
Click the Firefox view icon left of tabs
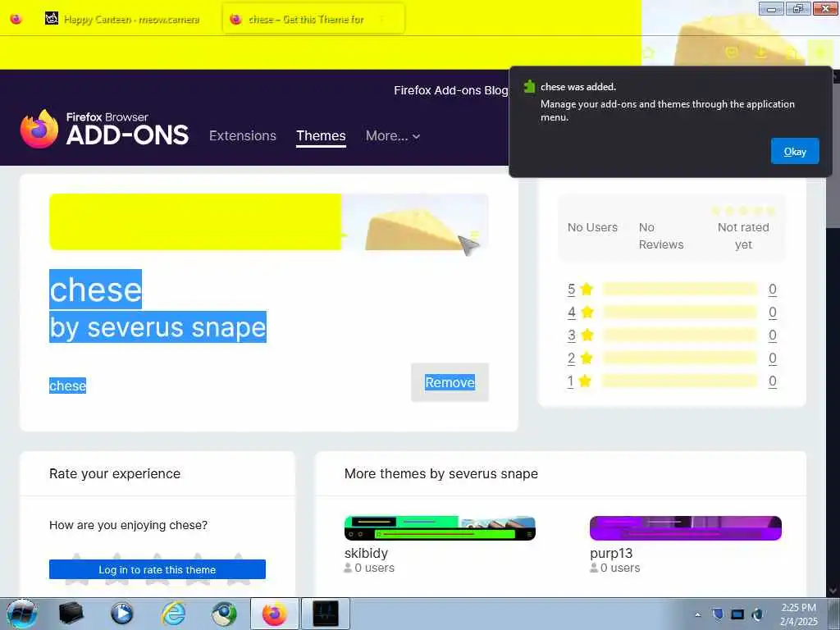coord(16,20)
